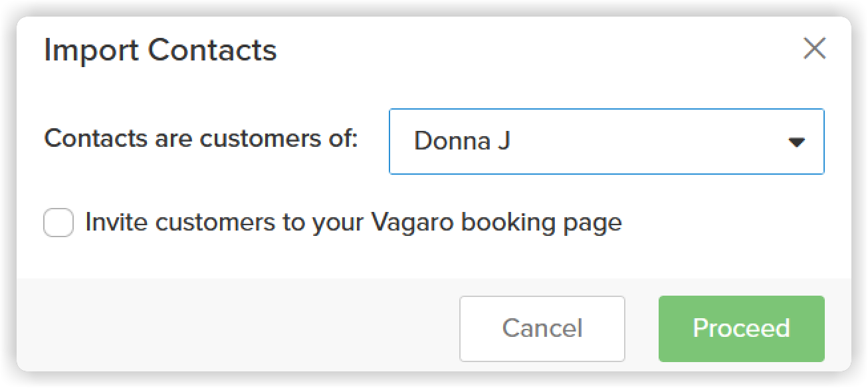Choose a different employee from the Donna J dropdown

point(606,142)
